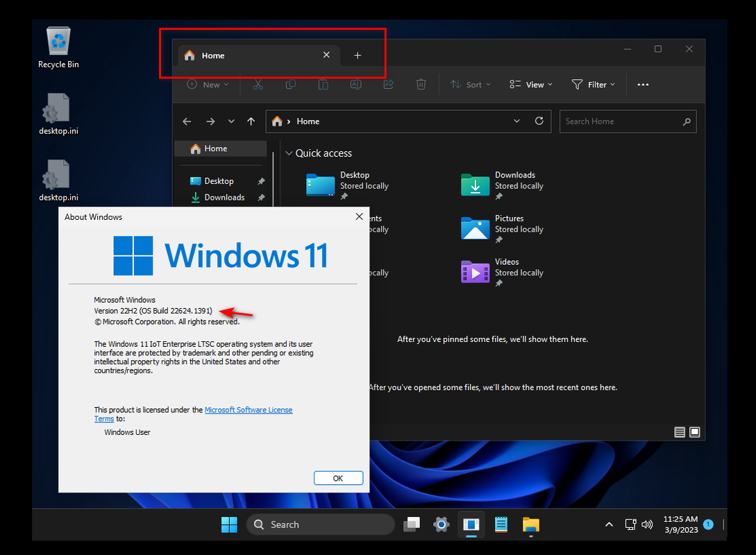Click the Rename toolbar icon
The width and height of the screenshot is (756, 555).
tap(356, 85)
